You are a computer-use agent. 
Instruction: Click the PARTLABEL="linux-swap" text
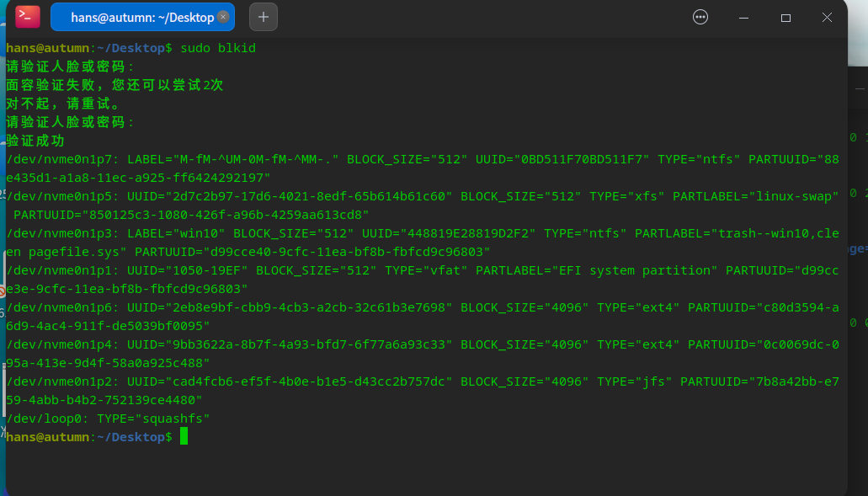tap(756, 196)
